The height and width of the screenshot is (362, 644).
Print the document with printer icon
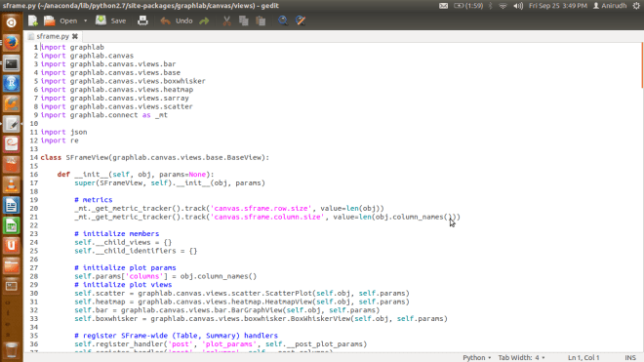pyautogui.click(x=142, y=20)
